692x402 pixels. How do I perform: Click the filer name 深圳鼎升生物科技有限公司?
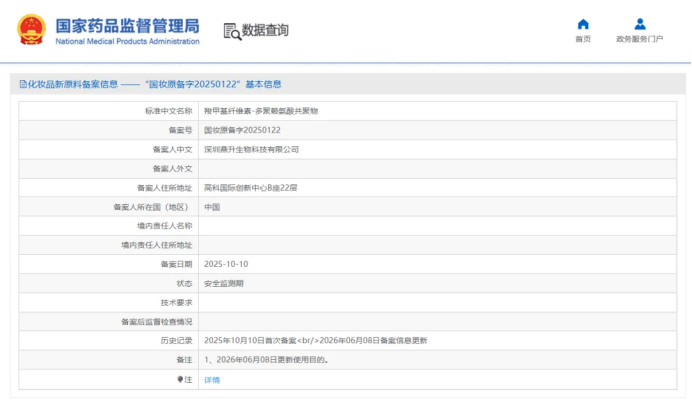[x=252, y=150]
